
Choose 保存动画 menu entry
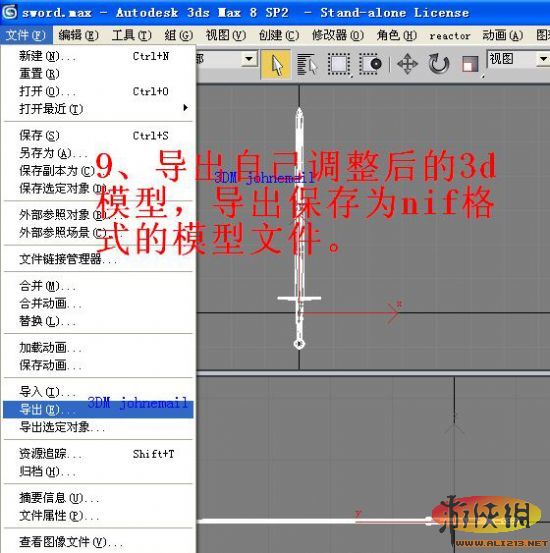98,365
